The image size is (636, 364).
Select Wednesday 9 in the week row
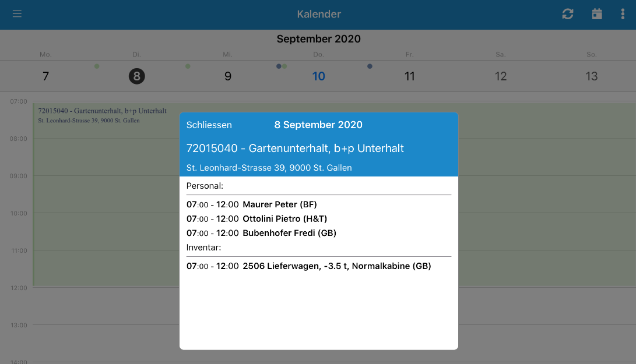click(x=227, y=76)
